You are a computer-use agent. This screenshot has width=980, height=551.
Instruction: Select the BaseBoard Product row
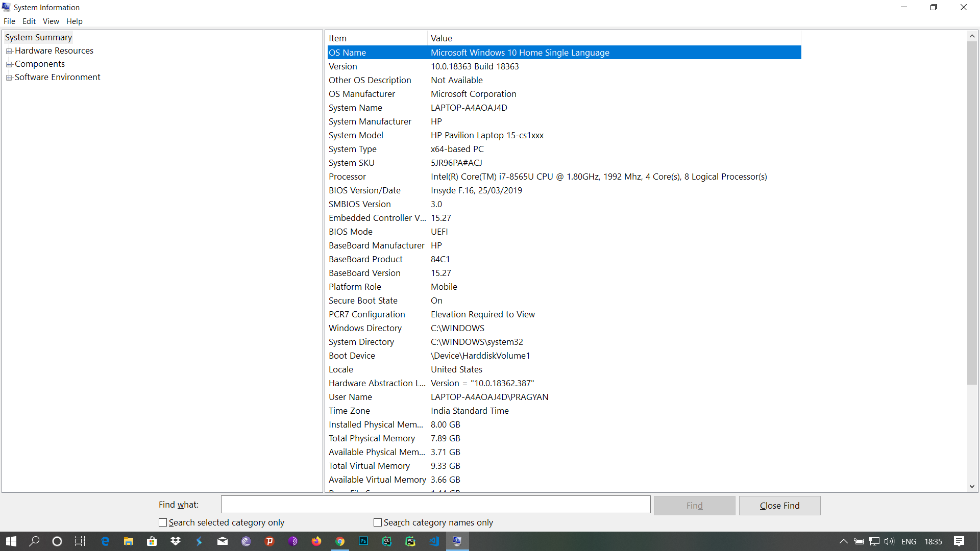click(x=564, y=259)
